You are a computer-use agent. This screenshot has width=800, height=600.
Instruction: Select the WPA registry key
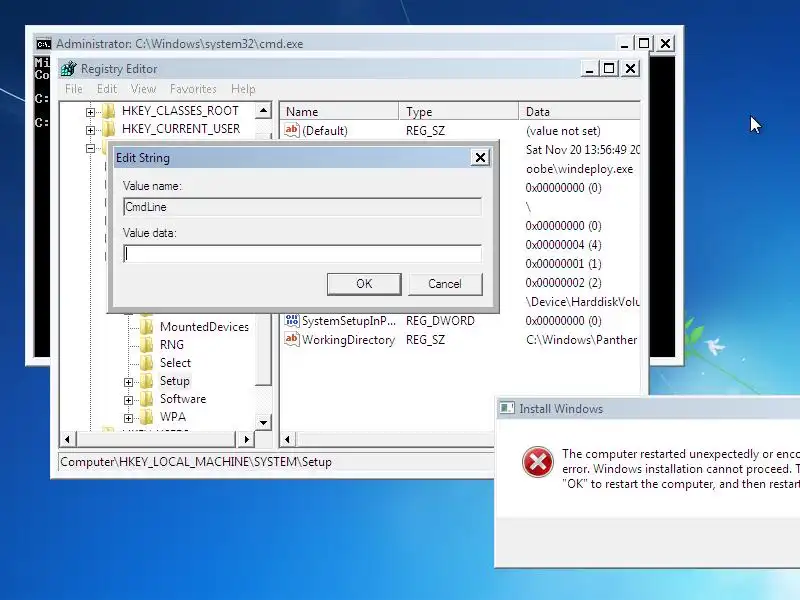click(x=172, y=417)
